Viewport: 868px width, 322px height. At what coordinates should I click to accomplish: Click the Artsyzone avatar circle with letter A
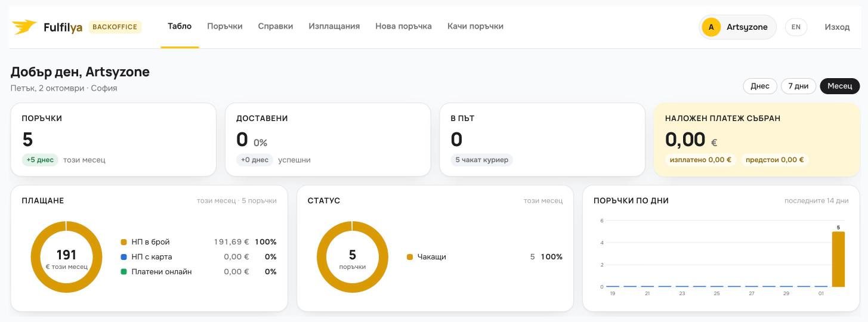pyautogui.click(x=711, y=27)
